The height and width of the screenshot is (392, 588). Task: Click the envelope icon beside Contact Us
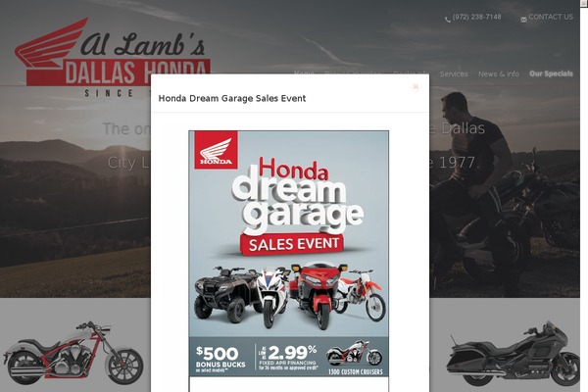point(524,20)
